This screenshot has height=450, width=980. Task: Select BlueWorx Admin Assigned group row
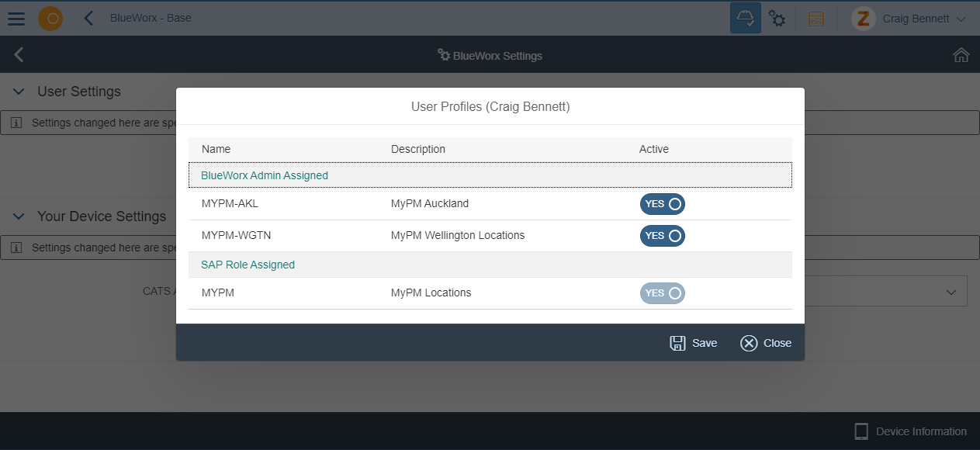(490, 175)
